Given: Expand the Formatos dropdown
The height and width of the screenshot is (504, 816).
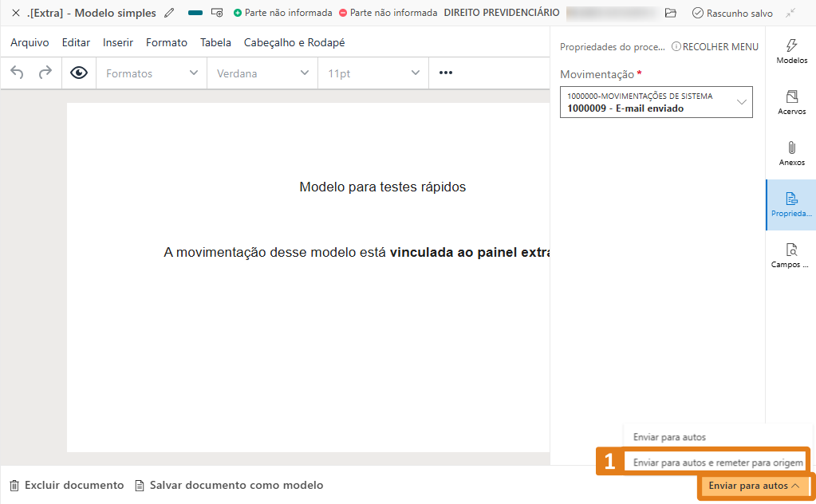Looking at the screenshot, I should pyautogui.click(x=152, y=73).
